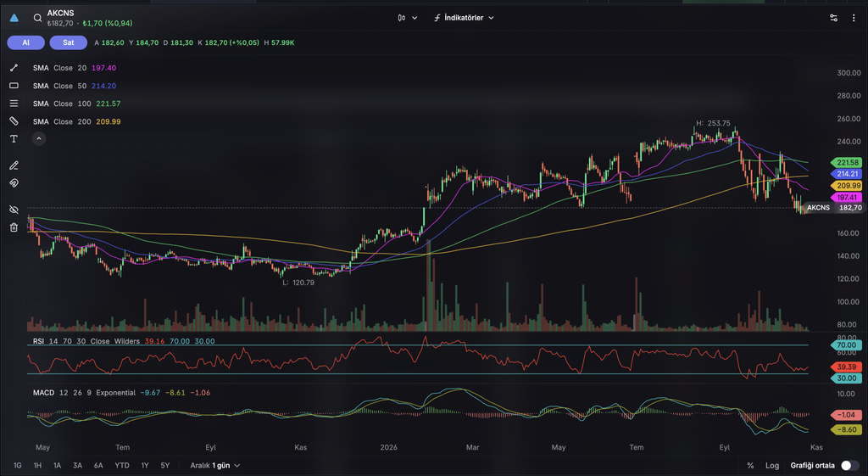Select the YTD time range
This screenshot has height=476, width=868.
[x=122, y=466]
